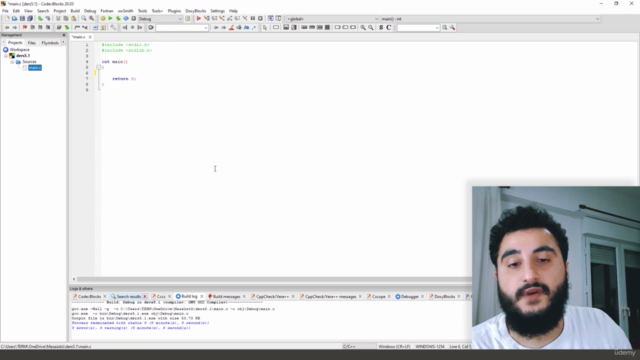This screenshot has height=360, width=640.
Task: Click the Redo toolbar icon
Action: (48, 19)
